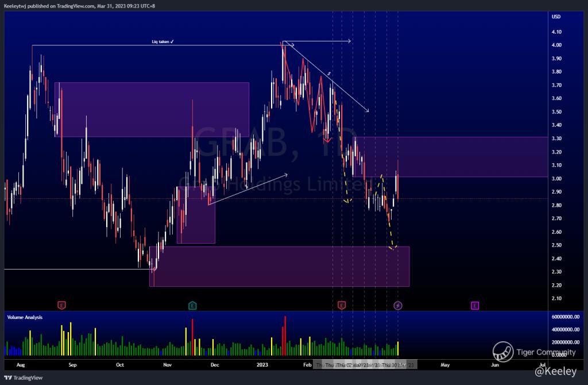588x385 pixels.
Task: Click the 4.10 price axis label
Action: pos(556,32)
